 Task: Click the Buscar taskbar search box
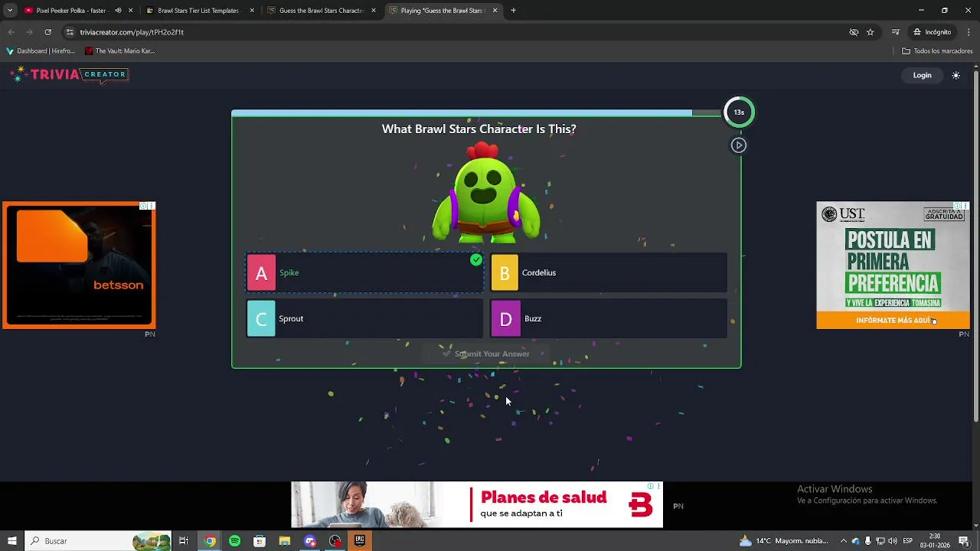[98, 541]
